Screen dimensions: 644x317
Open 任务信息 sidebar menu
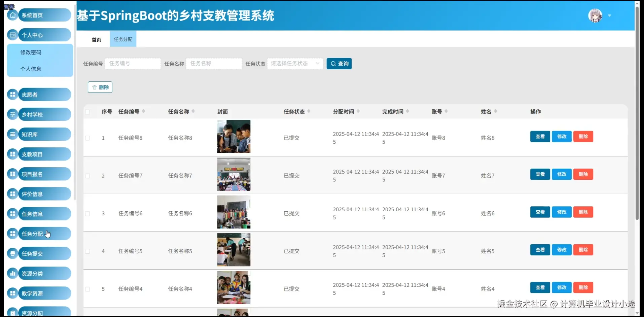coord(44,214)
